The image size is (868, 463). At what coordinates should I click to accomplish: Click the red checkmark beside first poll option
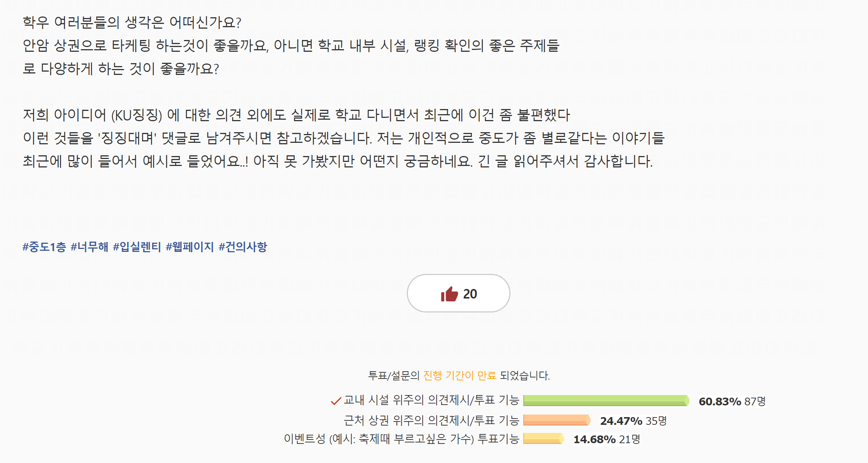(x=336, y=401)
